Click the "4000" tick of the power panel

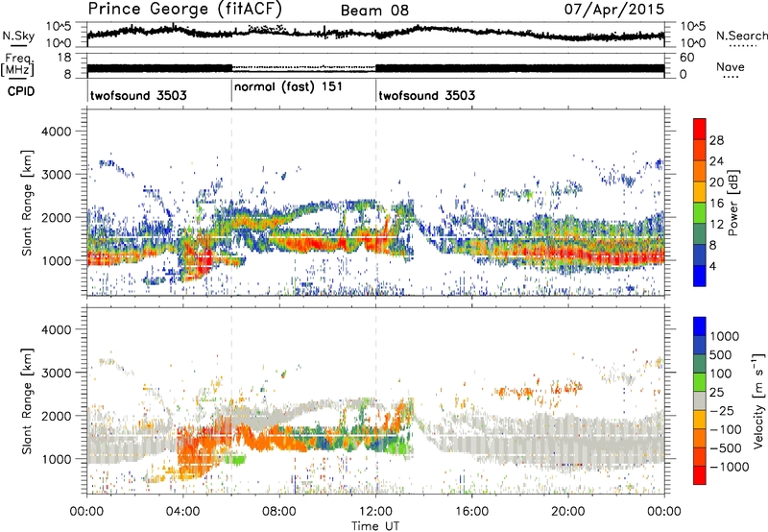56,132
